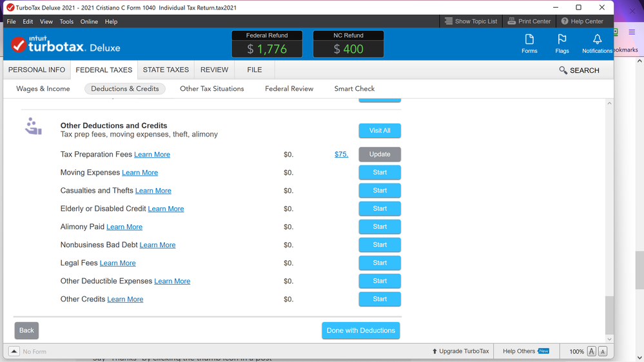Click the content scrollbar down arrow
This screenshot has height=362, width=644.
pyautogui.click(x=609, y=339)
